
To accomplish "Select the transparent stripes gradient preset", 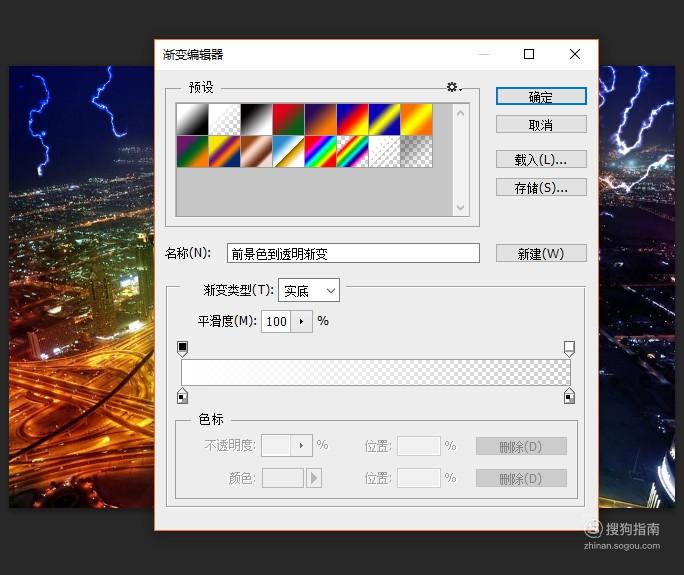I will (x=385, y=151).
